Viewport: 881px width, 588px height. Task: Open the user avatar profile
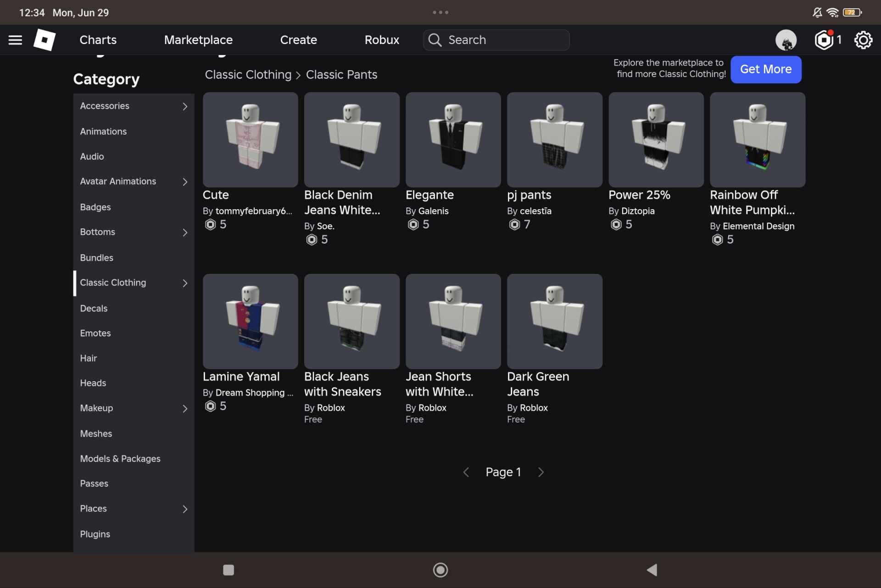click(x=786, y=40)
